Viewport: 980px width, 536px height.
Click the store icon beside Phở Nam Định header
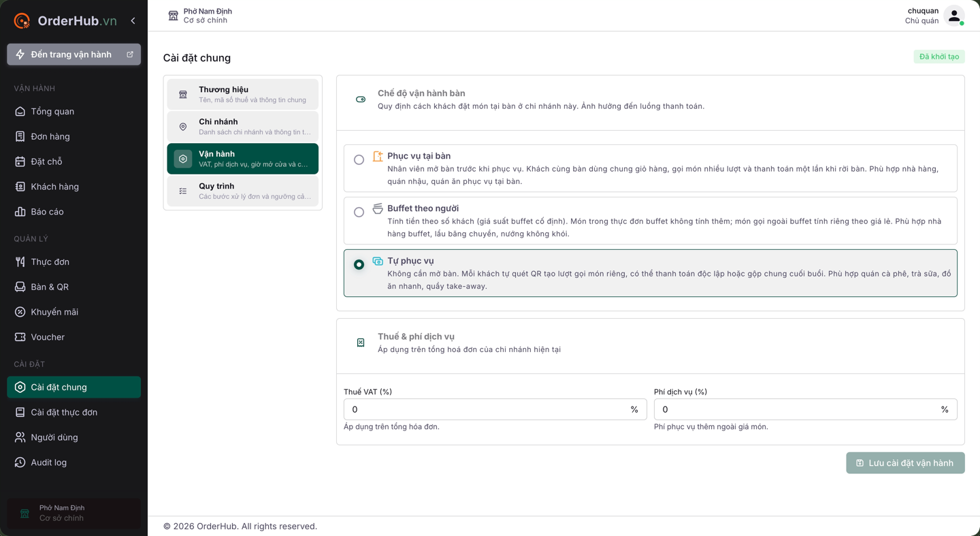pyautogui.click(x=174, y=16)
